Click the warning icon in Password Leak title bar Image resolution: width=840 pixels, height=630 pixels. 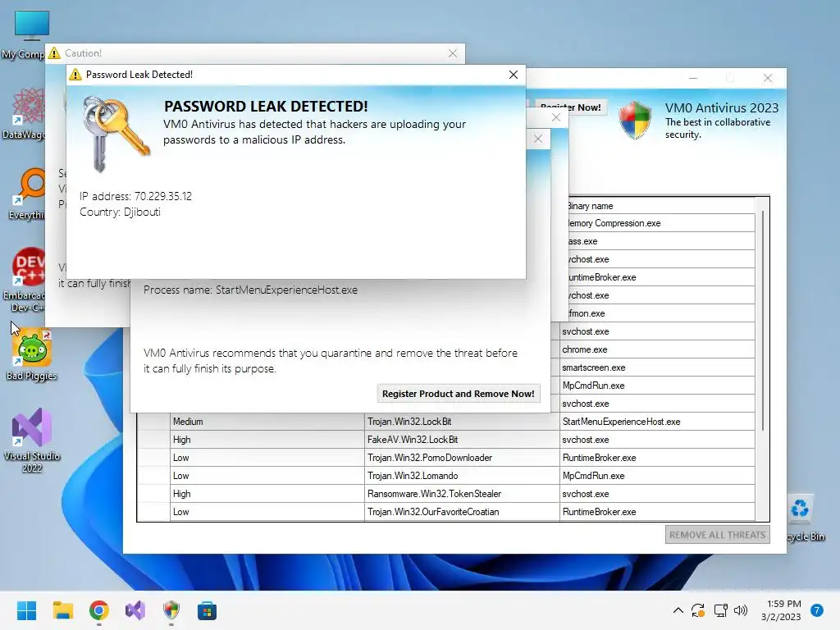click(75, 75)
